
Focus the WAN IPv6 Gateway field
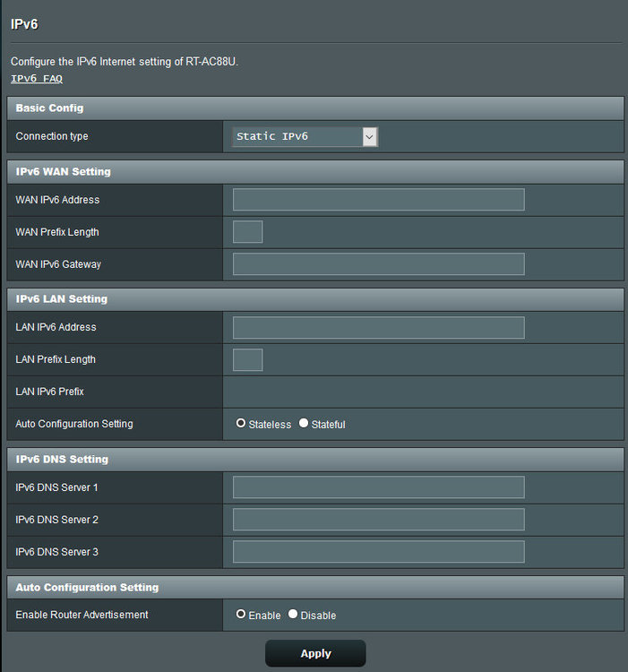(378, 264)
